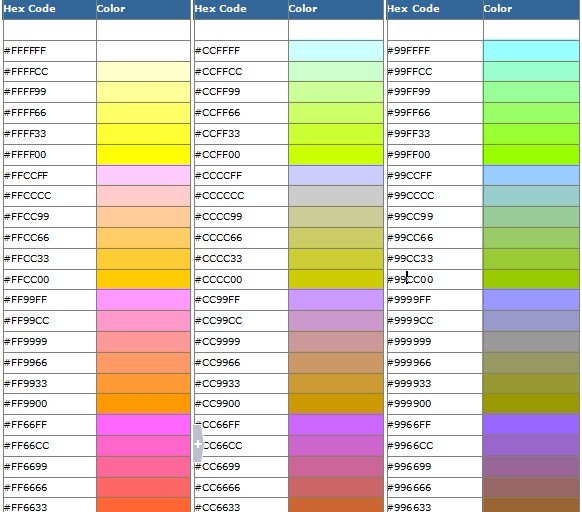The image size is (582, 512).
Task: Choose the #CCFF00 lime swatch
Action: (336, 155)
